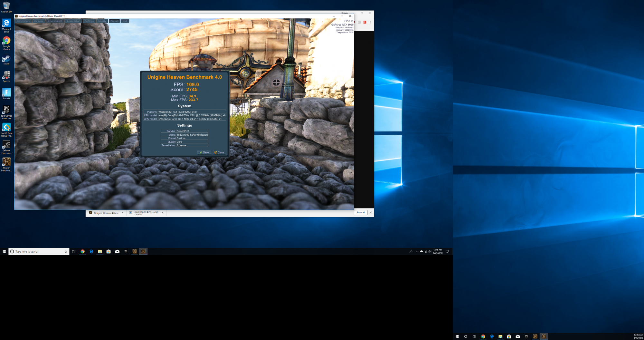Screen dimensions: 644x340
Task: Open the volume control tray icon
Action: [x=430, y=251]
